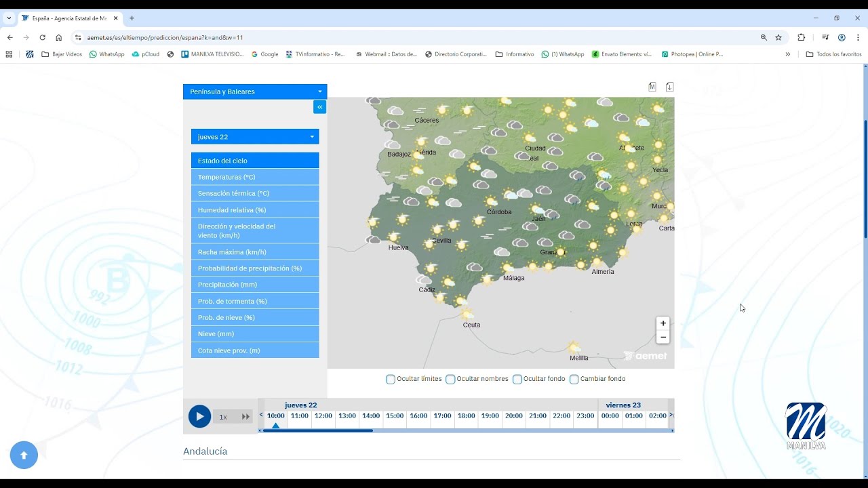
Task: Select Racha máxima (km/h) layer
Action: click(x=255, y=251)
